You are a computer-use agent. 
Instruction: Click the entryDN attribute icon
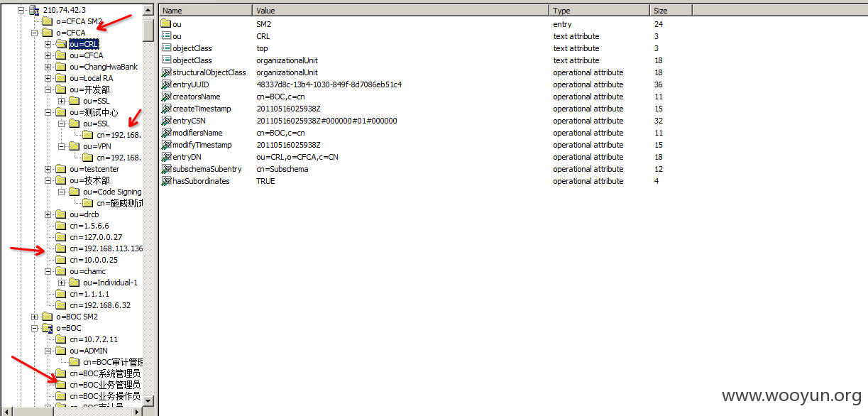tap(166, 157)
